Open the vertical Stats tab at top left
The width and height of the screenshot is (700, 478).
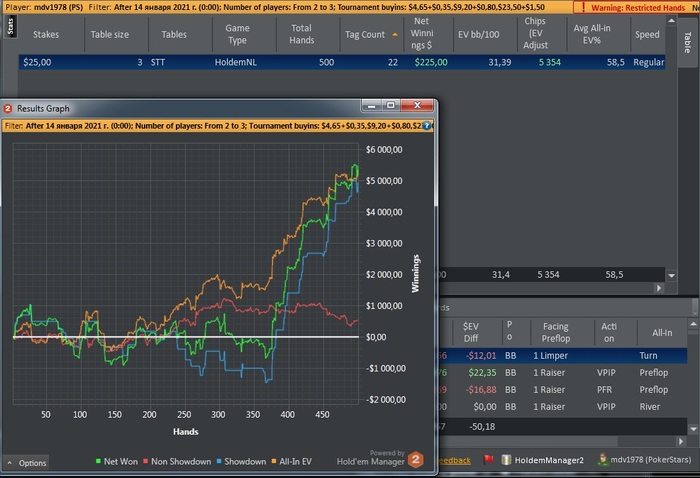[10, 26]
